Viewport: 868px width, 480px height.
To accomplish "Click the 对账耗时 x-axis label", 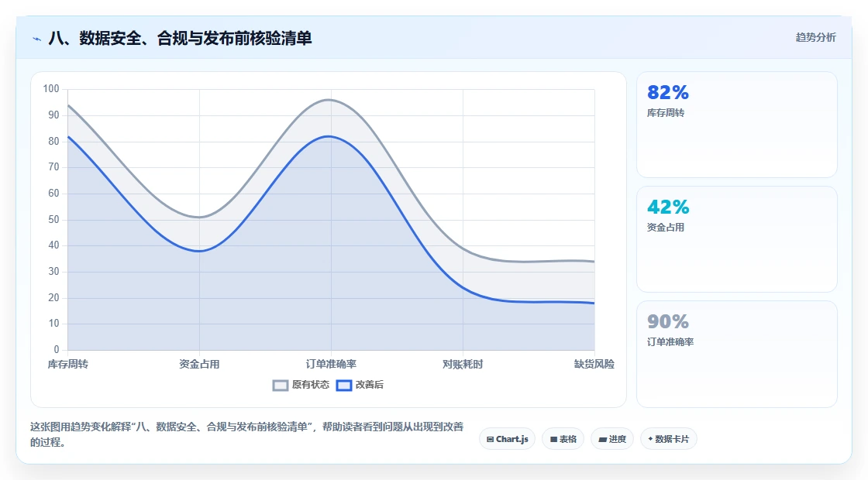I will (463, 365).
